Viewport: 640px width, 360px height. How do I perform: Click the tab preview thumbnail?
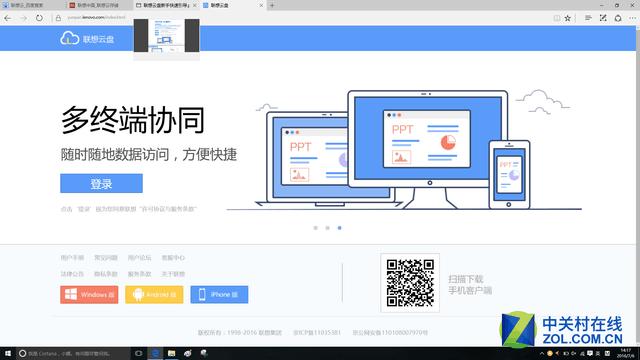point(167,36)
